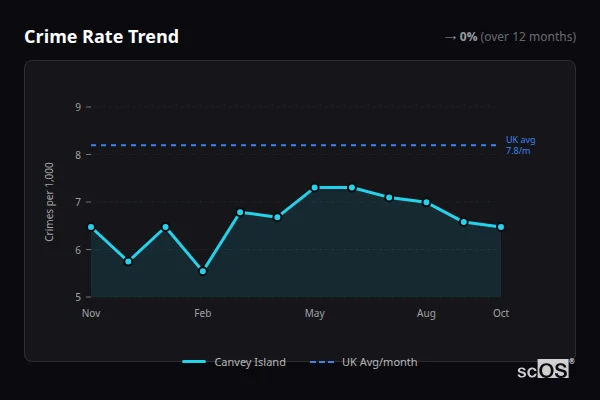Image resolution: width=600 pixels, height=400 pixels.
Task: Click the Oct final data point
Action: (501, 227)
